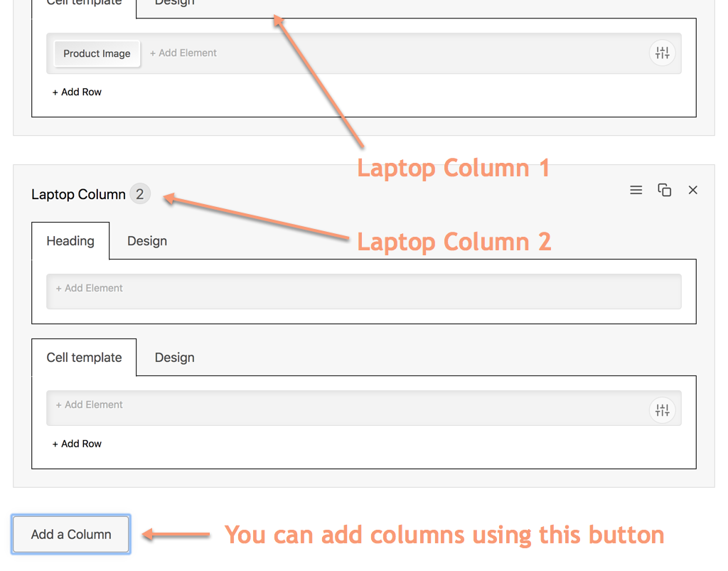Image resolution: width=728 pixels, height=571 pixels.
Task: Remove Laptop Column 2 with X icon
Action: tap(693, 190)
